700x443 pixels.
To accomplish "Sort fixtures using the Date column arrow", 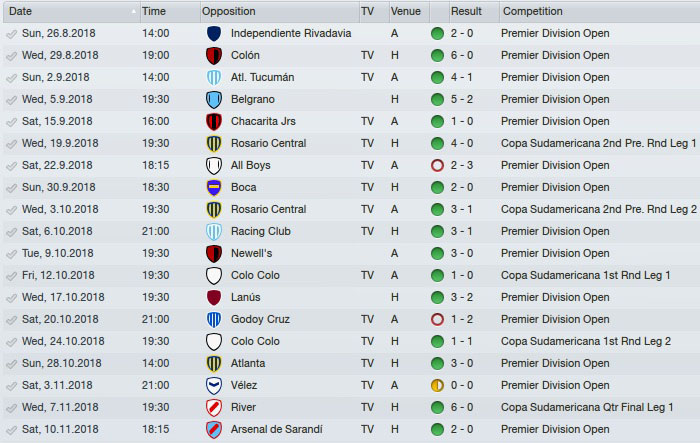I will point(133,11).
